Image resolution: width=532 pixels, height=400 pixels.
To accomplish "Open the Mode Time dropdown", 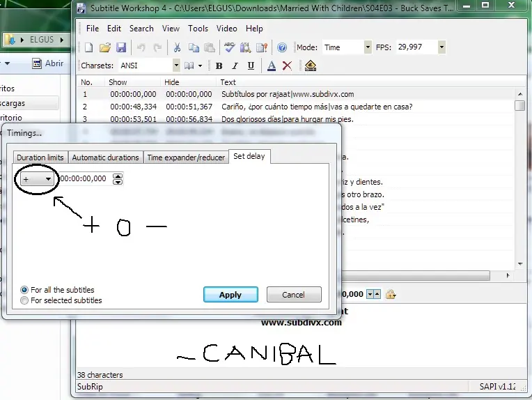I will click(x=368, y=47).
